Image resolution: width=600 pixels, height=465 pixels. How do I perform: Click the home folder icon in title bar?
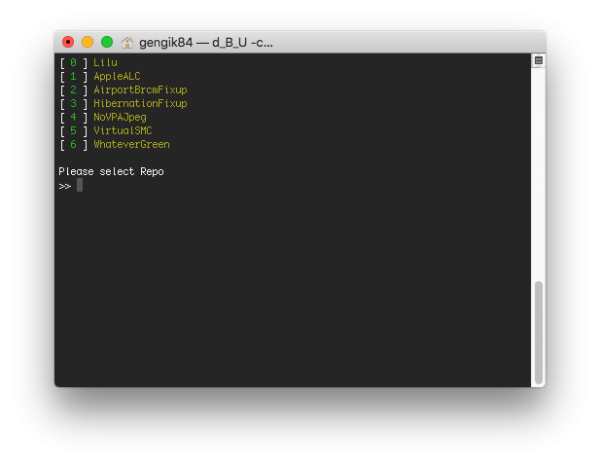127,42
